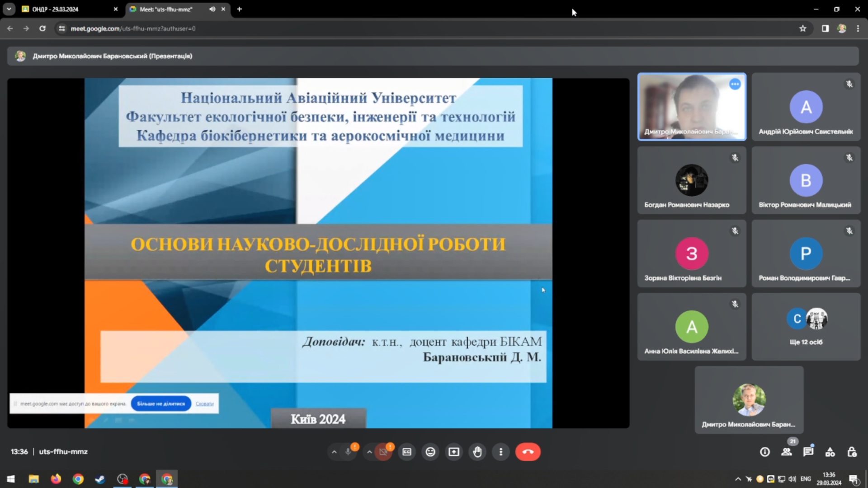Screen dimensions: 868x488
Task: Expand audio settings chevron beside microphone
Action: tap(334, 452)
